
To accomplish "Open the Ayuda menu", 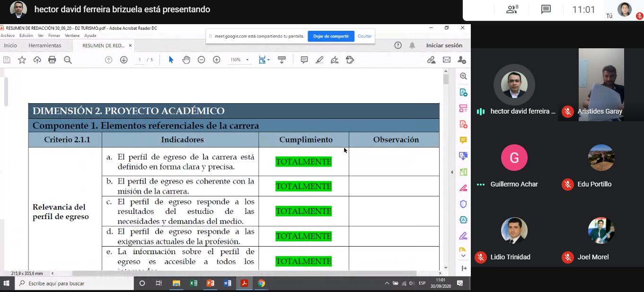I will 90,35.
